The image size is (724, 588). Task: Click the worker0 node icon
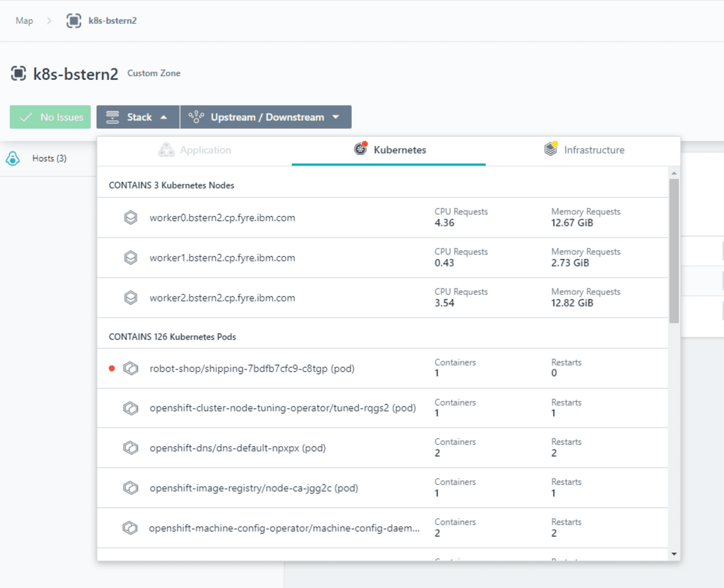[130, 218]
